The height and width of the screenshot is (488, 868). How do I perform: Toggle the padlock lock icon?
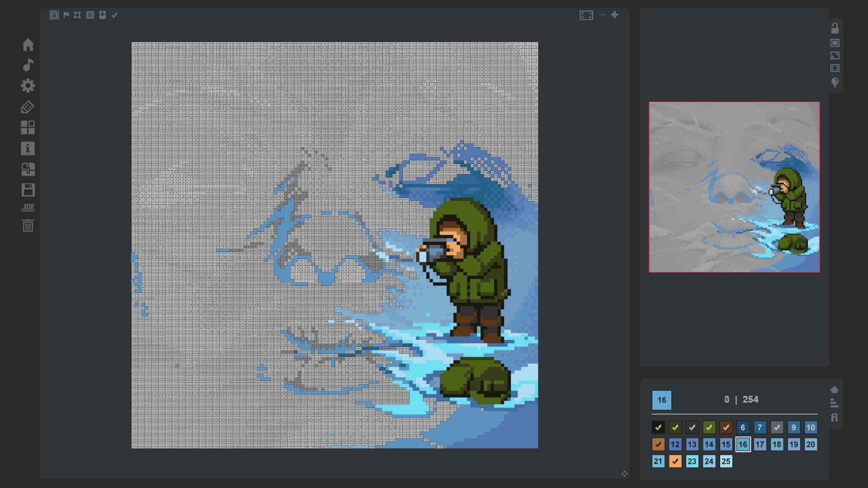tap(835, 28)
